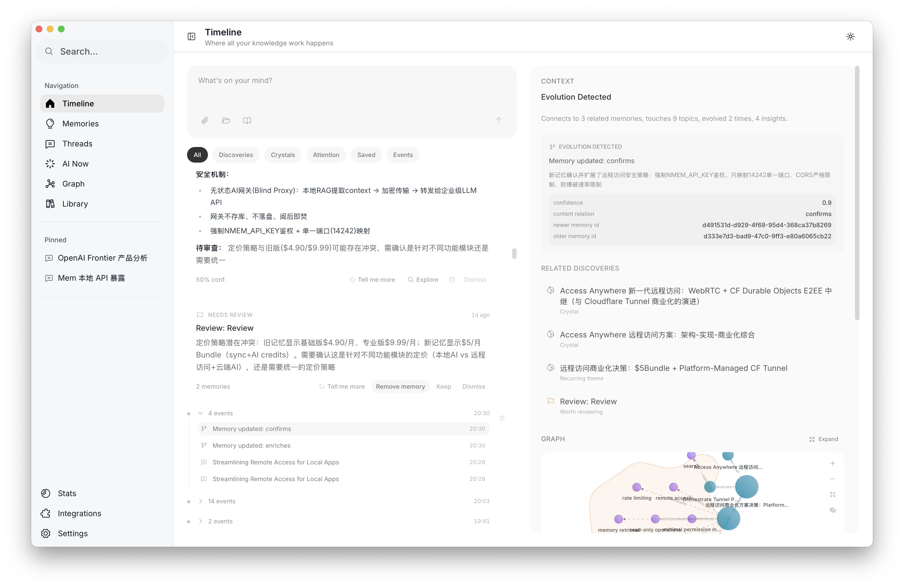
Task: Click the Remove memory button
Action: click(x=400, y=386)
